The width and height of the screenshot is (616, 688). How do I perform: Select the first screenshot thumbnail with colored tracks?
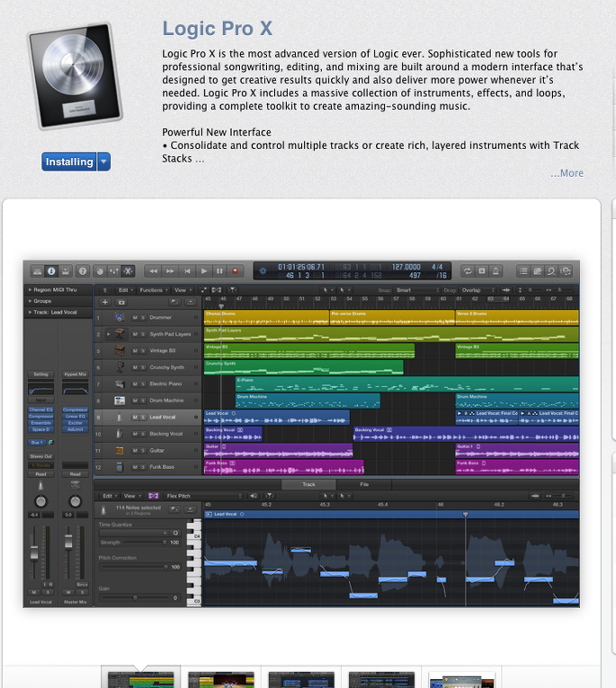[141, 679]
